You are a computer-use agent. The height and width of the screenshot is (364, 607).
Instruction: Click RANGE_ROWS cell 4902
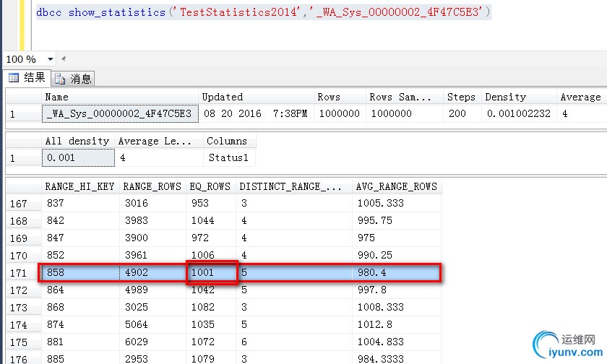(x=152, y=273)
